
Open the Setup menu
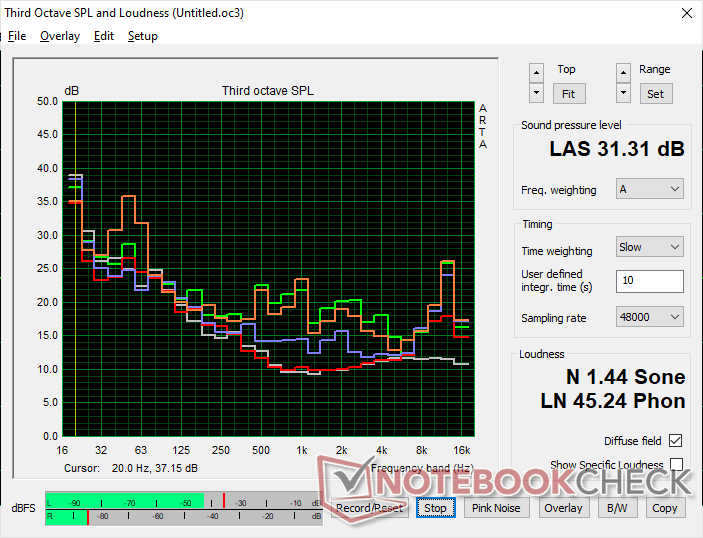tap(143, 36)
